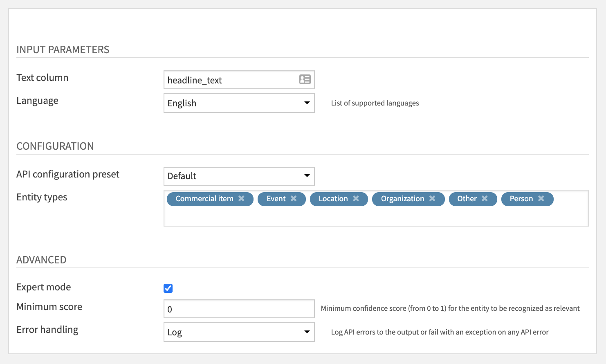Viewport: 606px width, 364px height.
Task: Open the column picker for Text column
Action: tap(305, 80)
